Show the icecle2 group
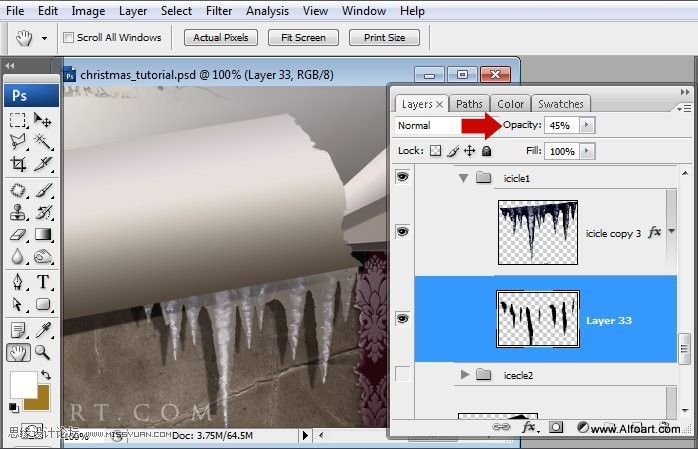 click(x=402, y=374)
